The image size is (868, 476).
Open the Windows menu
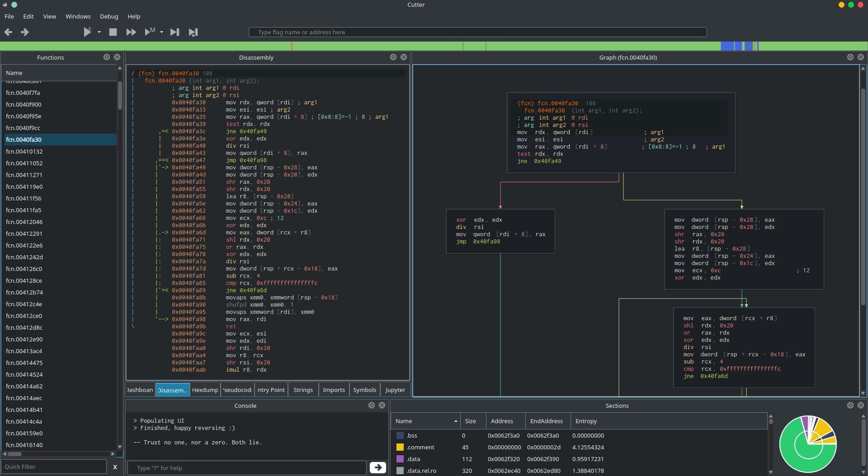click(x=78, y=16)
